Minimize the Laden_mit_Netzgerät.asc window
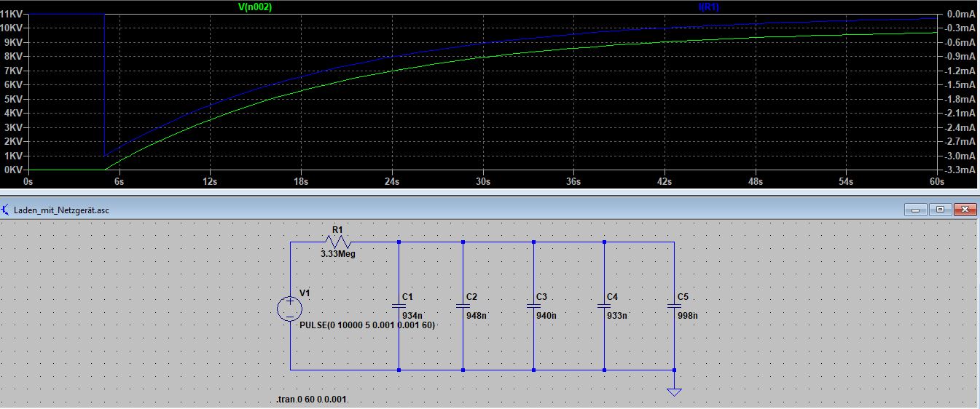980x409 pixels. click(x=915, y=210)
